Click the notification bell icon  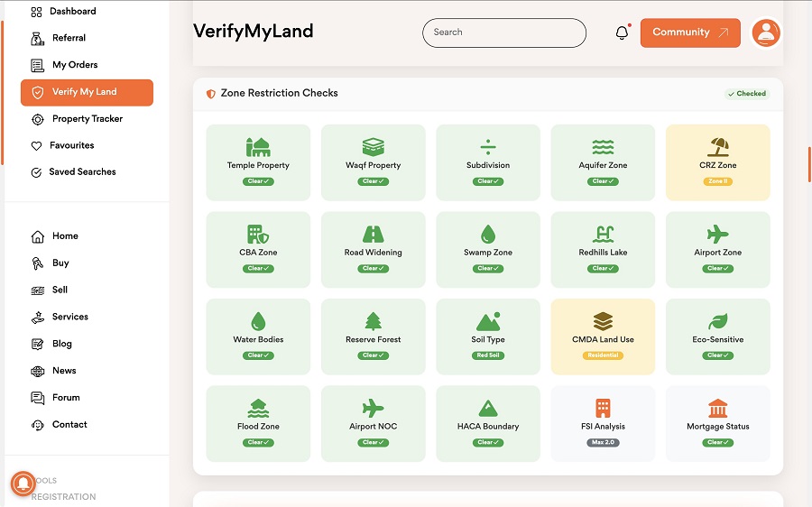622,33
